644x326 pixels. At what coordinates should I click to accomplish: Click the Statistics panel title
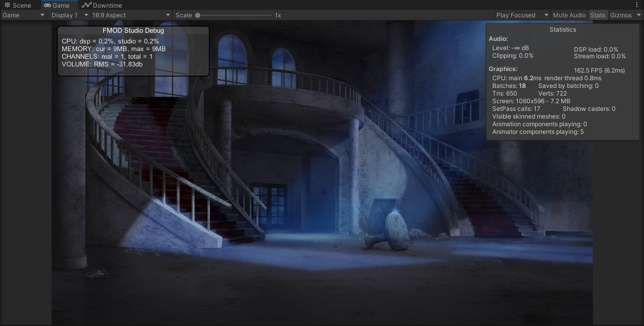point(563,30)
